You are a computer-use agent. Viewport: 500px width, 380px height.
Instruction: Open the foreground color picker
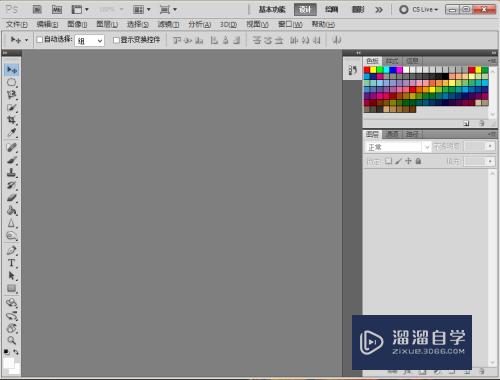coord(8,363)
